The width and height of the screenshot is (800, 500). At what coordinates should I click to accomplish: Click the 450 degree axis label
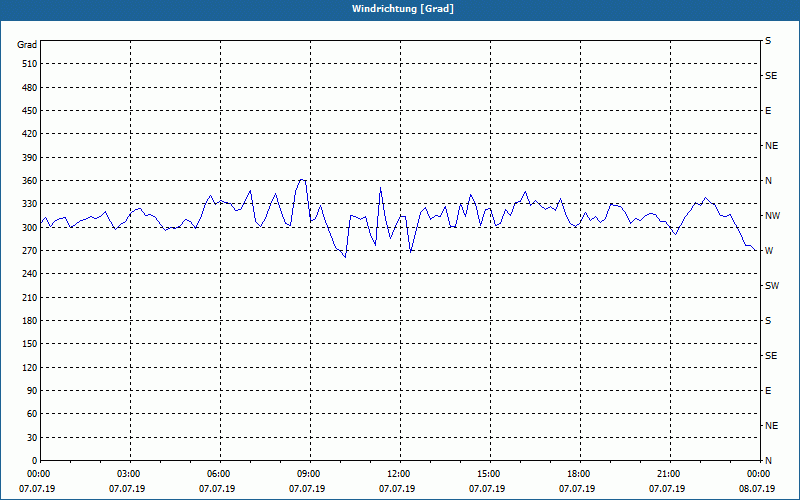click(x=30, y=111)
